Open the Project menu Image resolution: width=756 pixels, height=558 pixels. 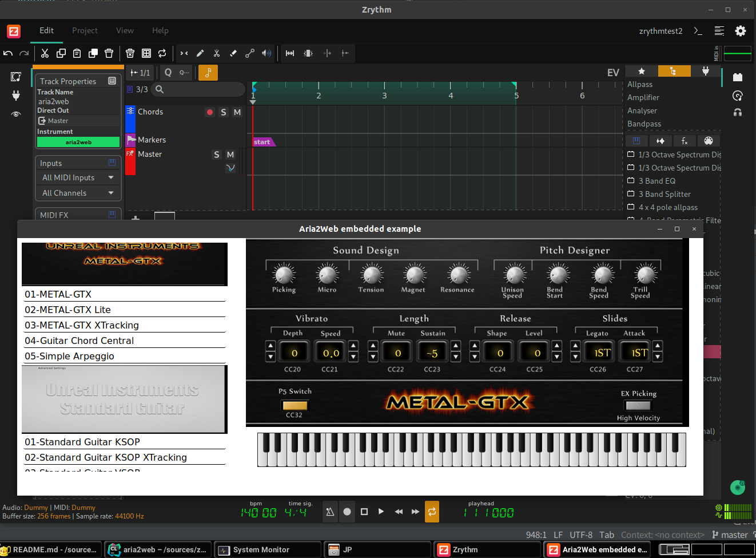pyautogui.click(x=85, y=30)
